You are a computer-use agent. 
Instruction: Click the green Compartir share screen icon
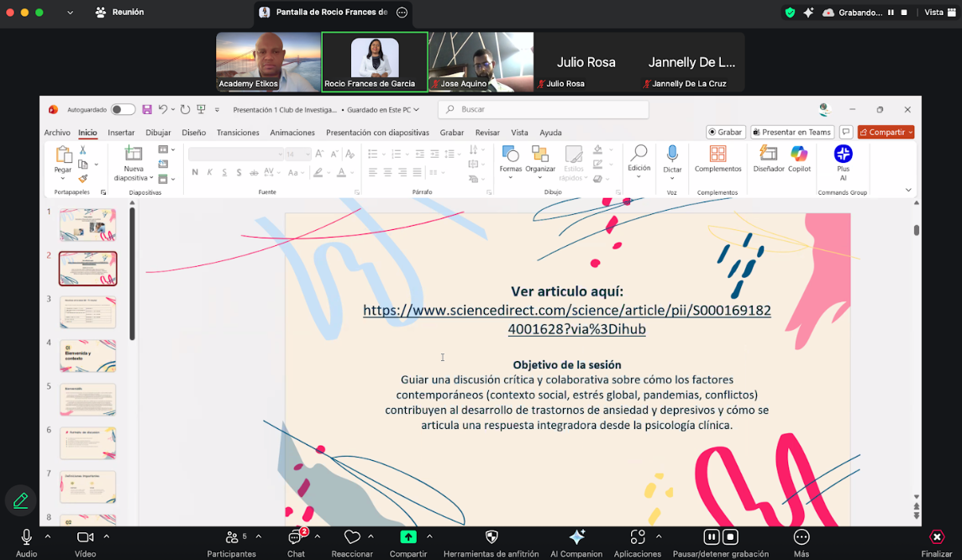coord(407,537)
